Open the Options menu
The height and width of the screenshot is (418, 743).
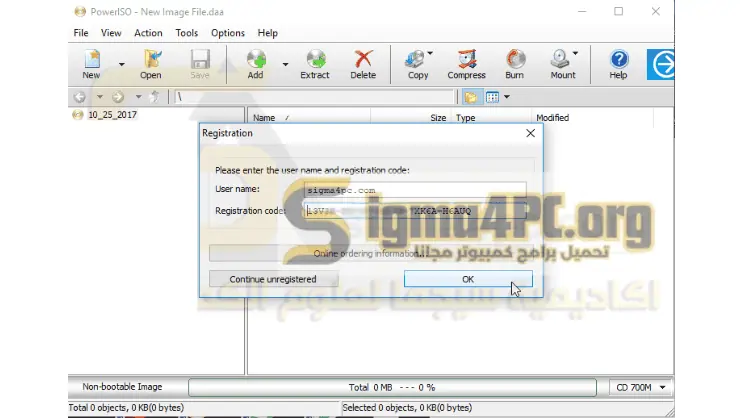click(x=228, y=33)
